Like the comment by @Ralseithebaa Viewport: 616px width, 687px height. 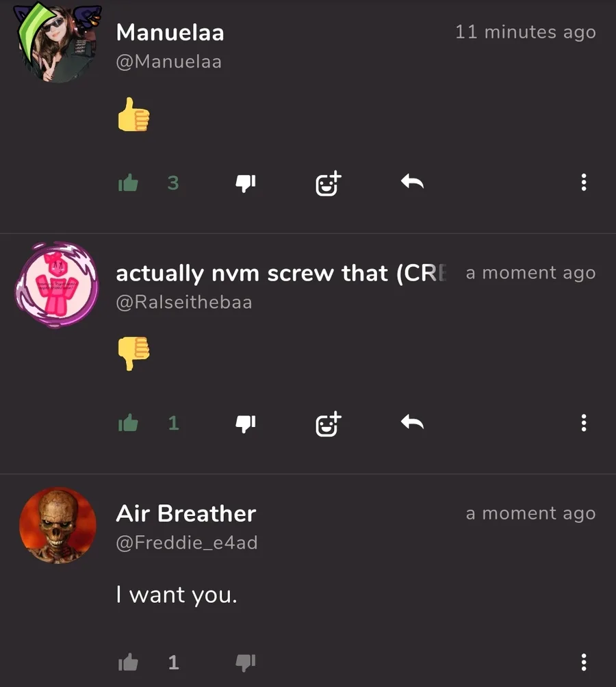point(129,423)
